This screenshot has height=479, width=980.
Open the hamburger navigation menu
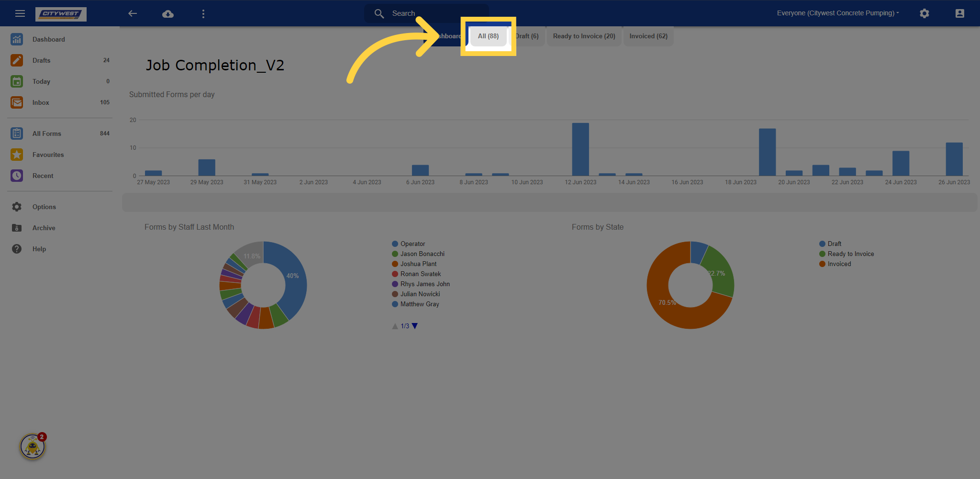[x=20, y=13]
